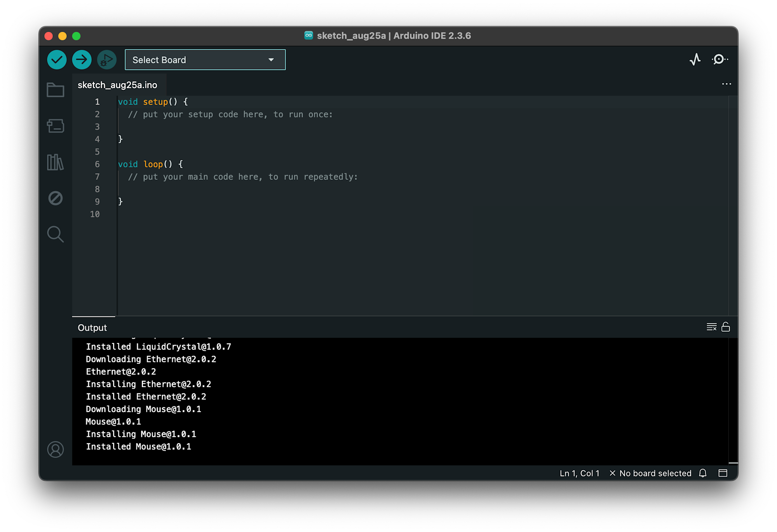The height and width of the screenshot is (532, 777).
Task: Click the Verify checkmark button
Action: [57, 60]
